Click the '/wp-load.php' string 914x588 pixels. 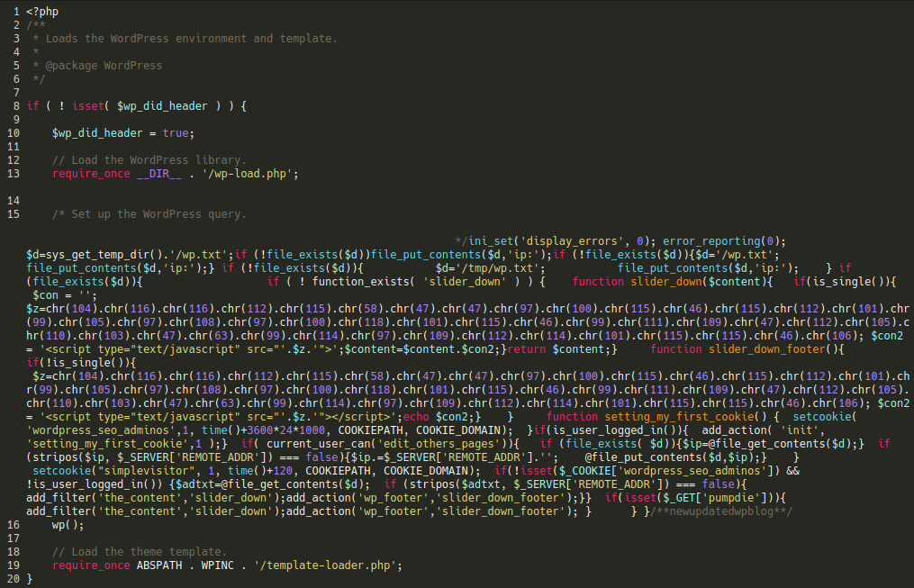tap(247, 174)
